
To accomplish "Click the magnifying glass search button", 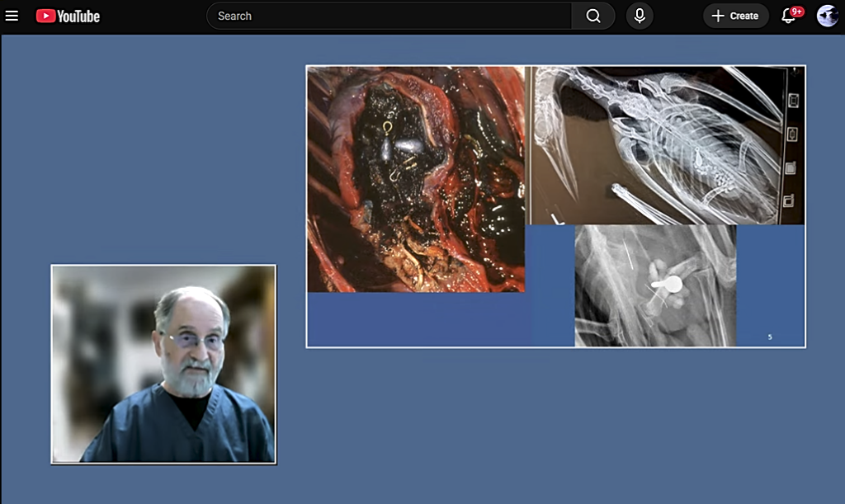I will (592, 16).
